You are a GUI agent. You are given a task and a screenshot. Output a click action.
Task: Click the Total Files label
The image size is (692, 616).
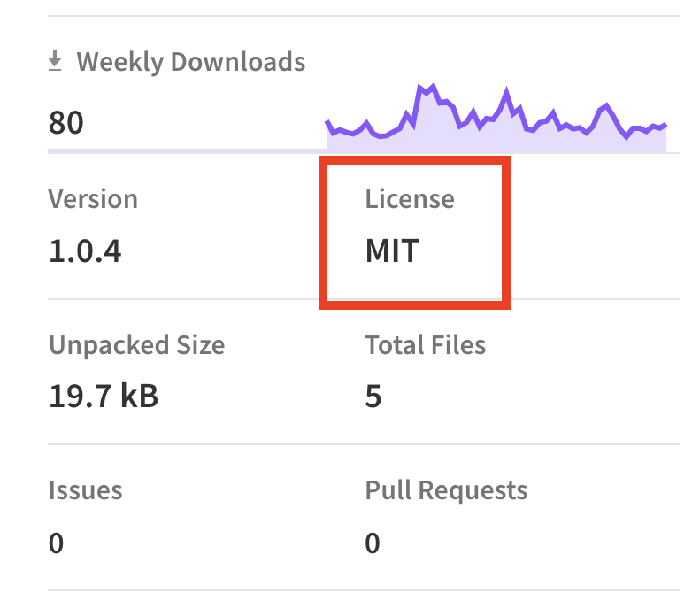pyautogui.click(x=426, y=345)
